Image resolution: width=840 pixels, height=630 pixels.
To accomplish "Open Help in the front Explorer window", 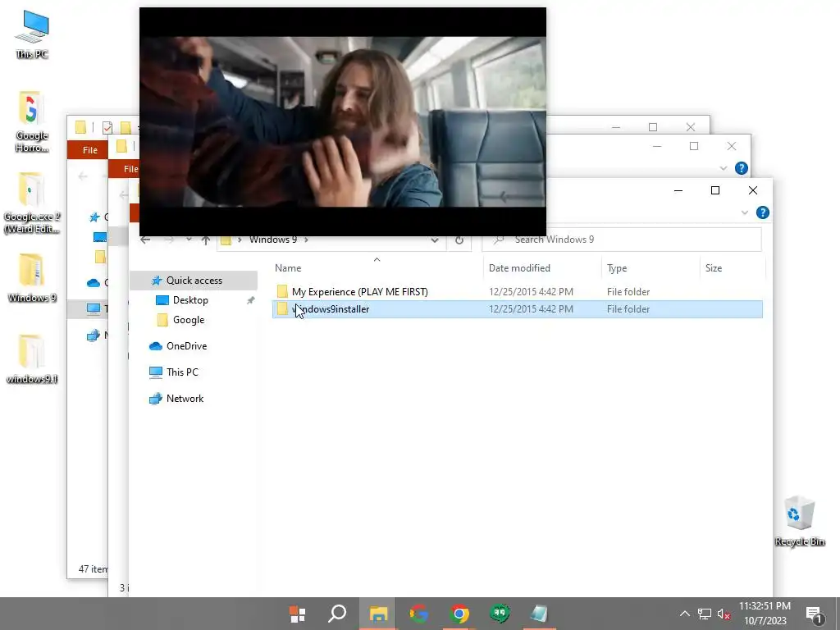I will click(762, 212).
